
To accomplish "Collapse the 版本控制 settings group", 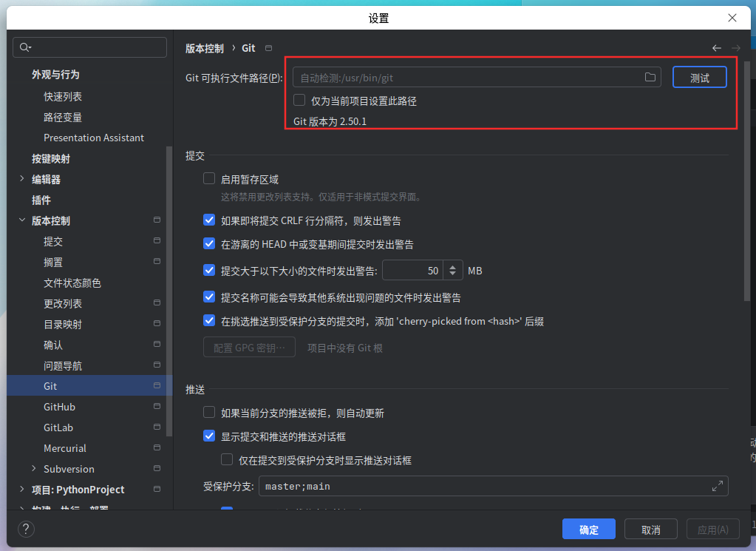I will (21, 220).
